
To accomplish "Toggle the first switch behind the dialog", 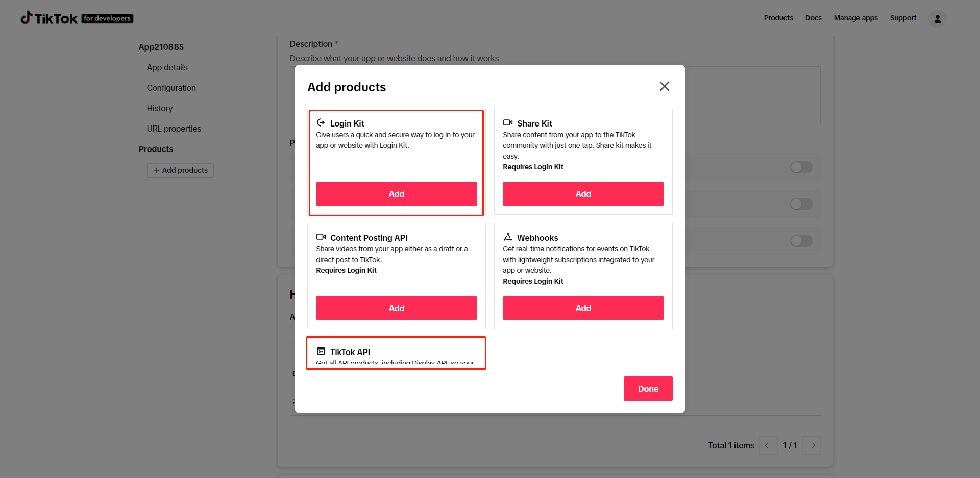I will tap(801, 167).
